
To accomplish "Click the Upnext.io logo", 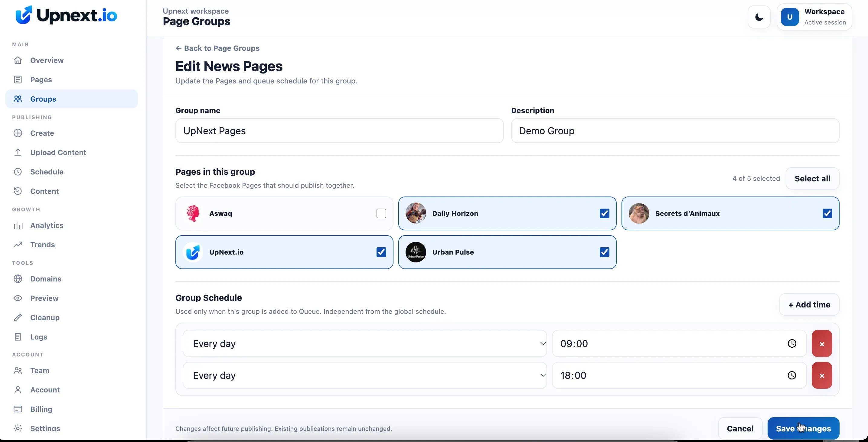I will click(66, 15).
